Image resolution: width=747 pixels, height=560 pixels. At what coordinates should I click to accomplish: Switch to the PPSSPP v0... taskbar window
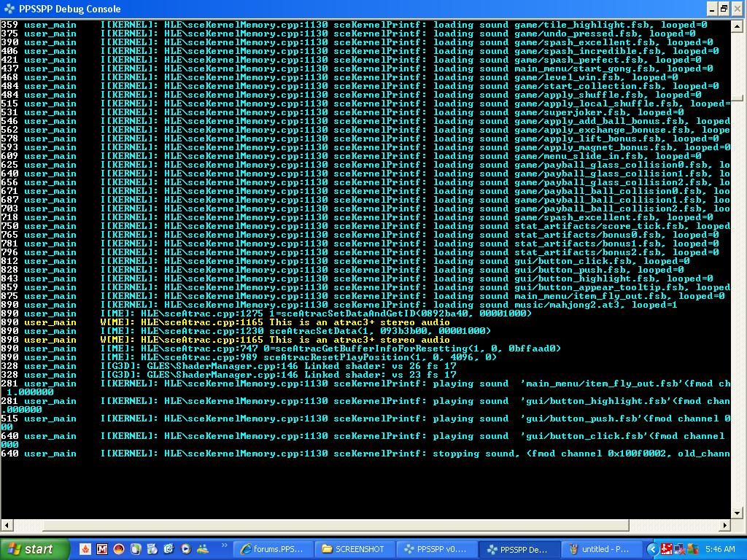pos(436,549)
